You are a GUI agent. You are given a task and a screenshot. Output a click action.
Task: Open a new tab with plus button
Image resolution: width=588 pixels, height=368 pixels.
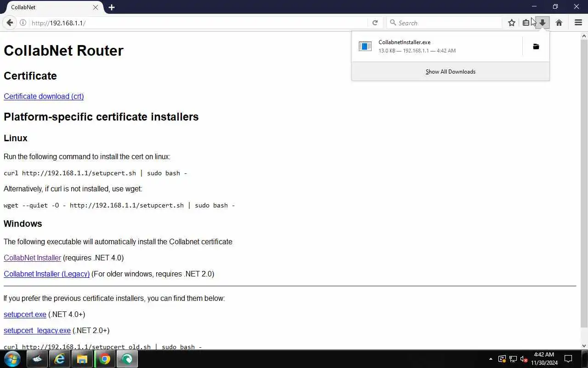pos(112,7)
